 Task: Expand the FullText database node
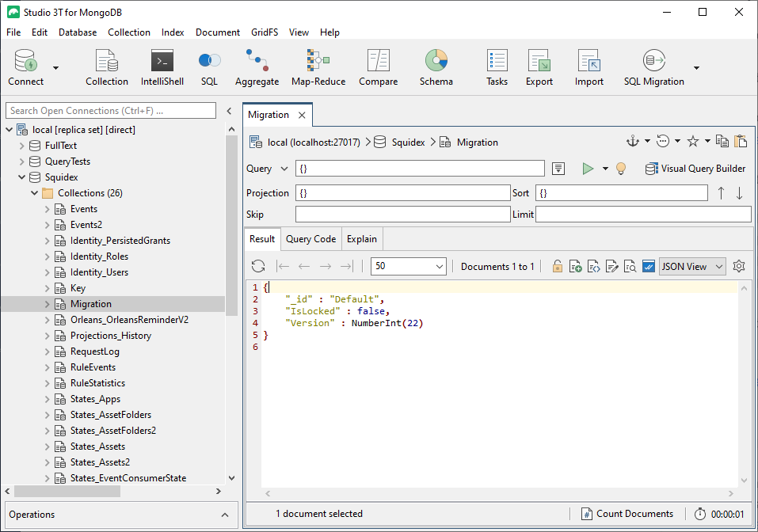coord(21,146)
